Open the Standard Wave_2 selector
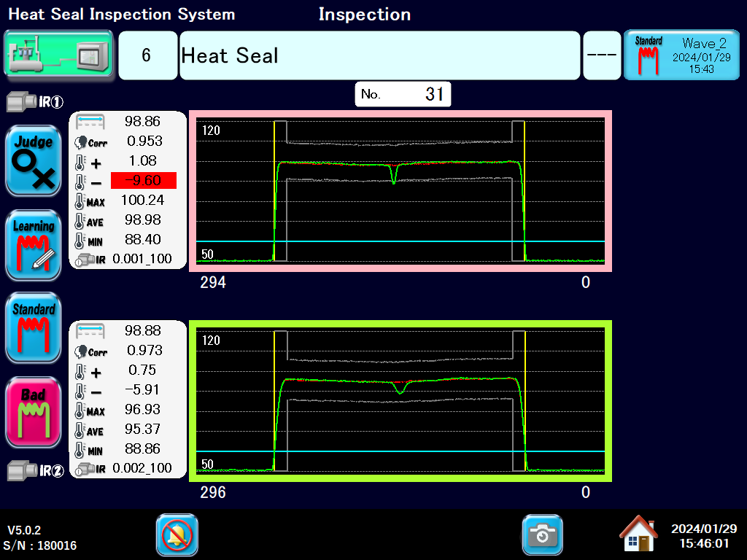 (x=681, y=55)
